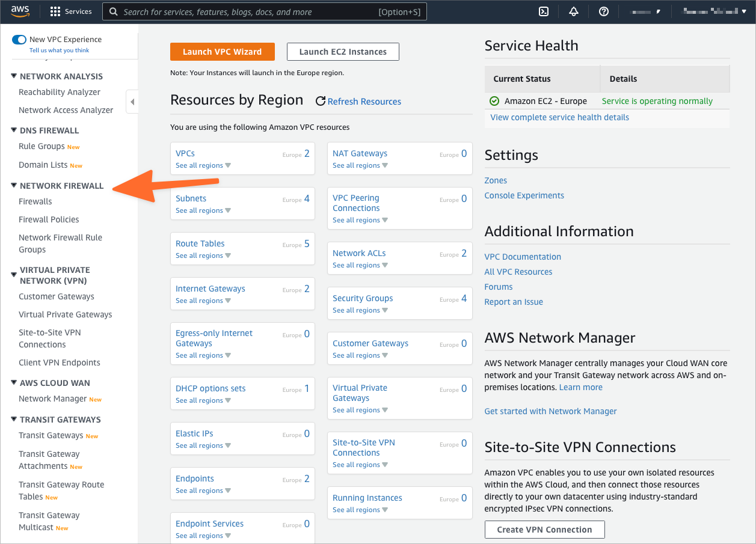Image resolution: width=756 pixels, height=544 pixels.
Task: Expand See all regions under Security Groups
Action: (360, 310)
